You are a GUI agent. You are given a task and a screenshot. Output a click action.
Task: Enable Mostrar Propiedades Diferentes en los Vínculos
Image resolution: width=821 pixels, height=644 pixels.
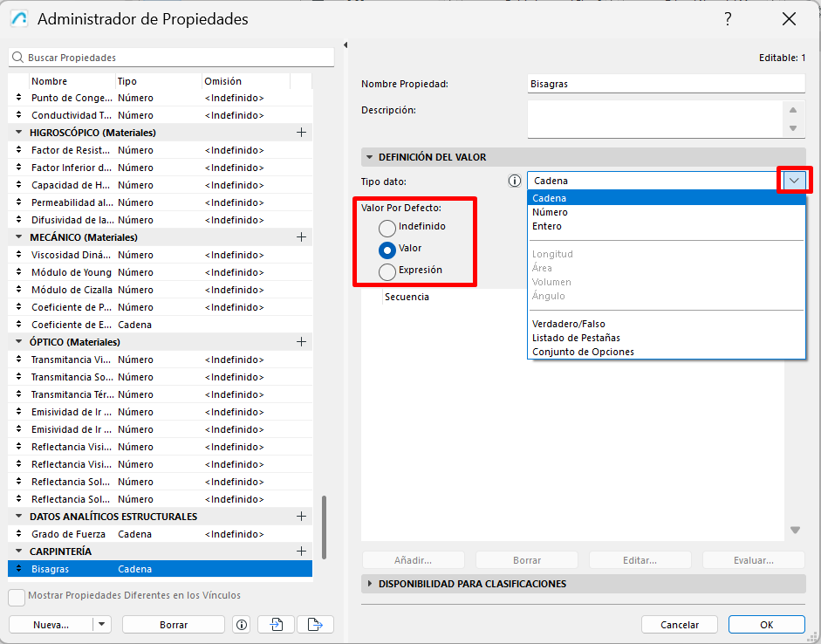point(17,597)
